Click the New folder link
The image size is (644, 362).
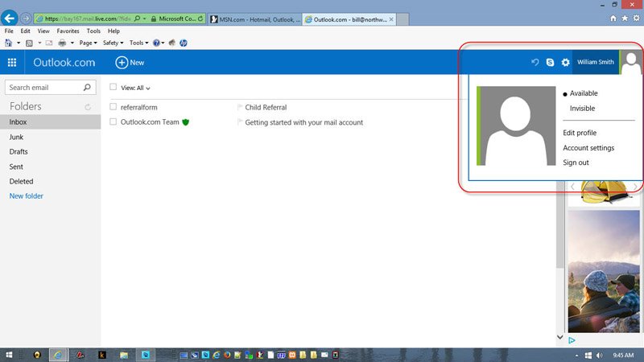27,195
